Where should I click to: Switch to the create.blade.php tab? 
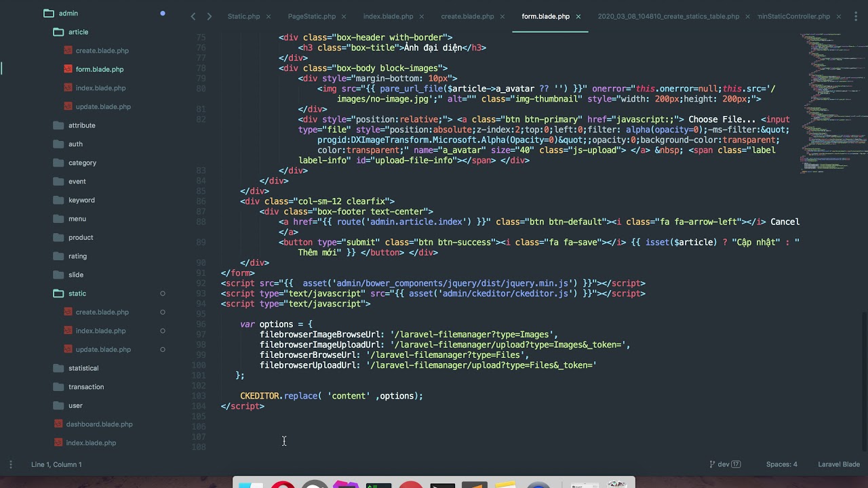pyautogui.click(x=468, y=16)
